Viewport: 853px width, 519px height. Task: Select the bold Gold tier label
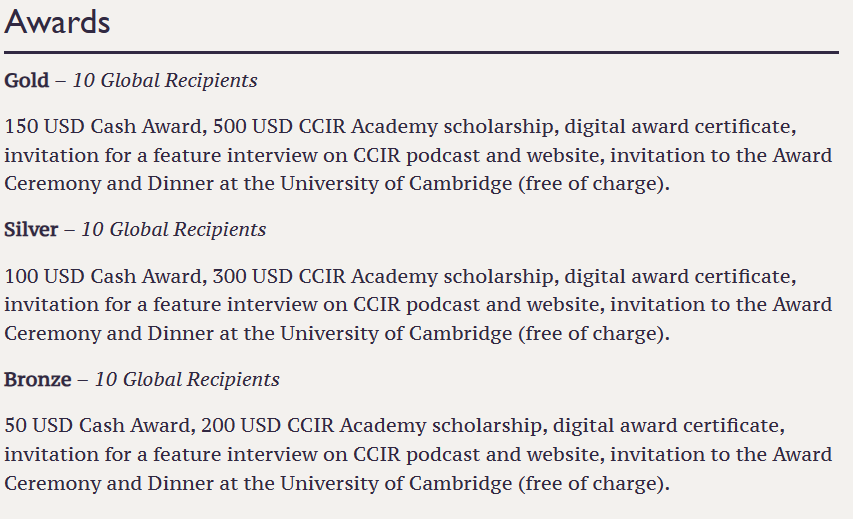26,81
